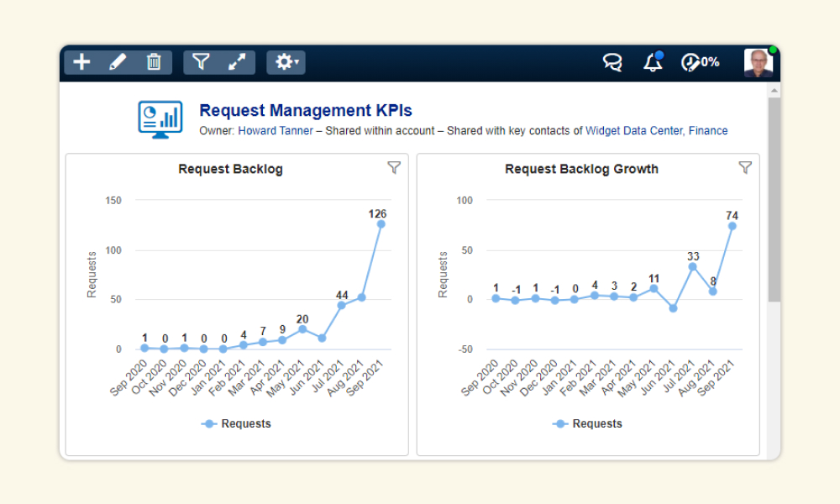Click the pencil edit icon
This screenshot has height=504, width=840.
pyautogui.click(x=118, y=62)
